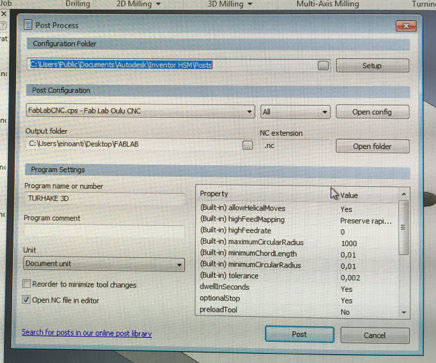Open the 2D Milling ribbon menu
The height and width of the screenshot is (363, 436).
138,4
